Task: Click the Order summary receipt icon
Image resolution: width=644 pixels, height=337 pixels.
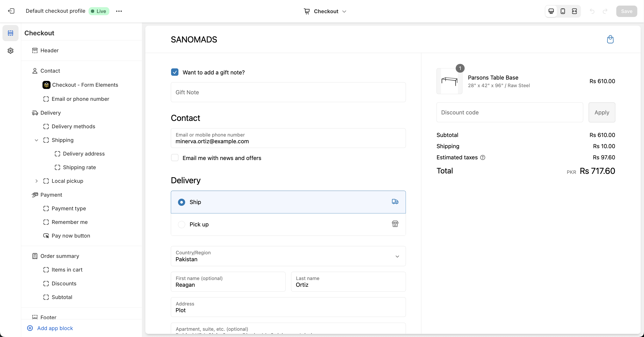Action: [x=35, y=256]
